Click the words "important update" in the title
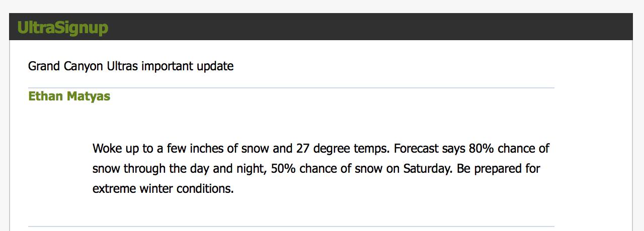The image size is (644, 231). pyautogui.click(x=187, y=66)
